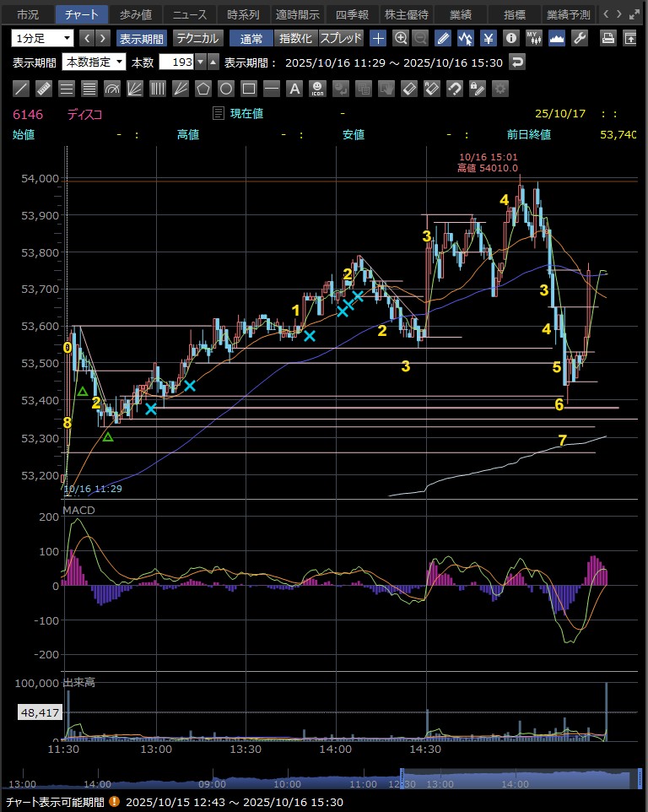Open the 1分足 timeframe dropdown
The height and width of the screenshot is (812, 648).
tap(42, 38)
